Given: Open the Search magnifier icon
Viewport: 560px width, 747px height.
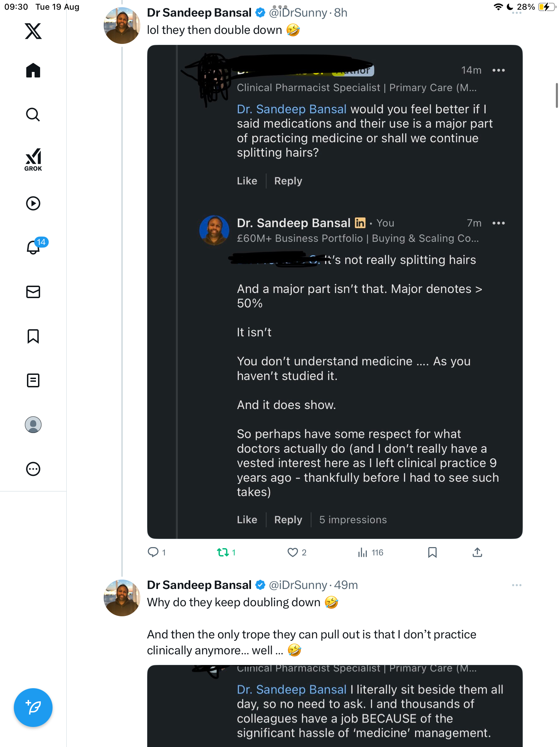Looking at the screenshot, I should 33,114.
